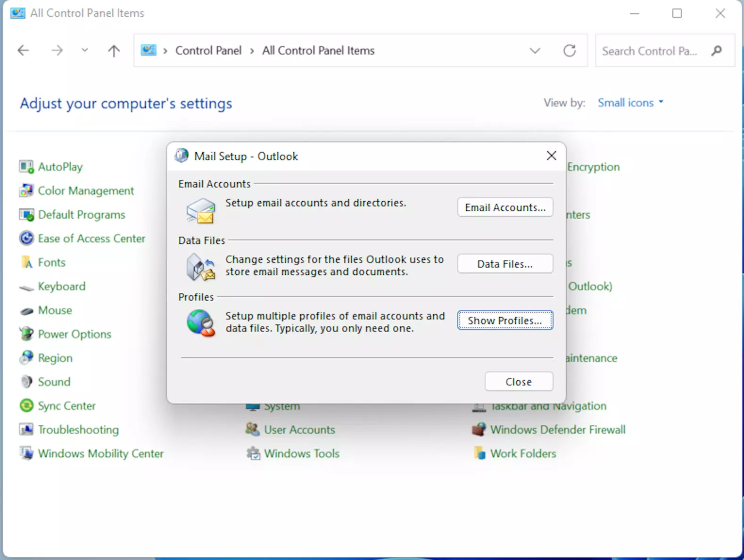744x560 pixels.
Task: Open the Region icon
Action: pos(26,358)
